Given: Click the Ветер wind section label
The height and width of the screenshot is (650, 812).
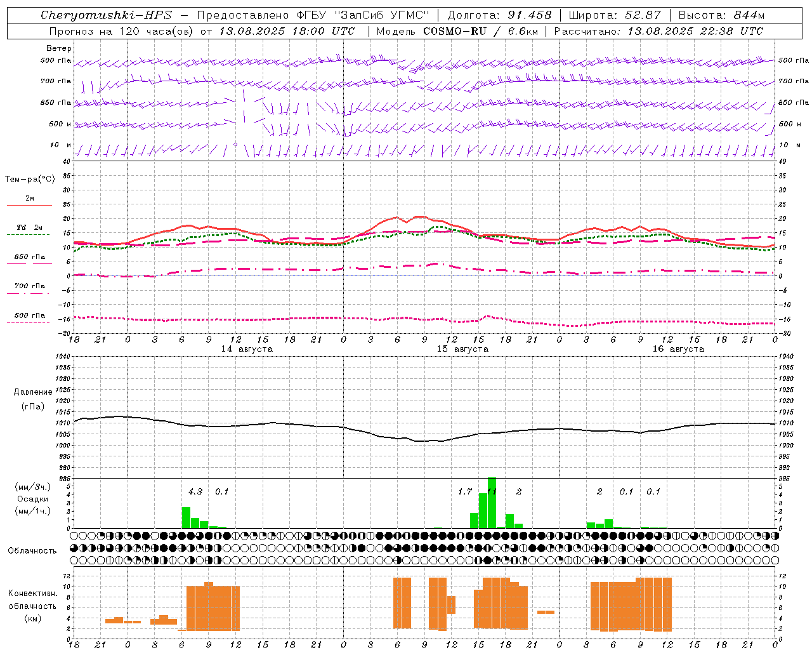Looking at the screenshot, I should click(x=59, y=48).
